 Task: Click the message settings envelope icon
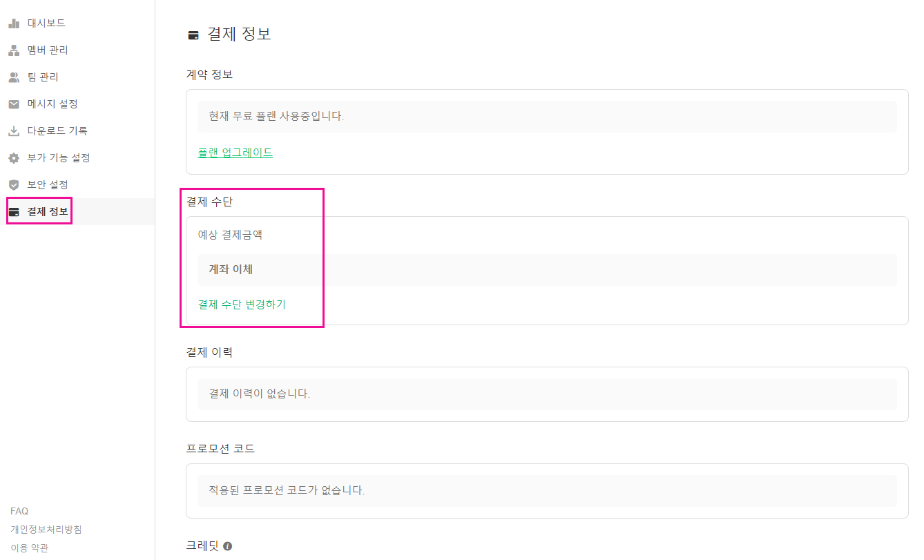coord(14,104)
